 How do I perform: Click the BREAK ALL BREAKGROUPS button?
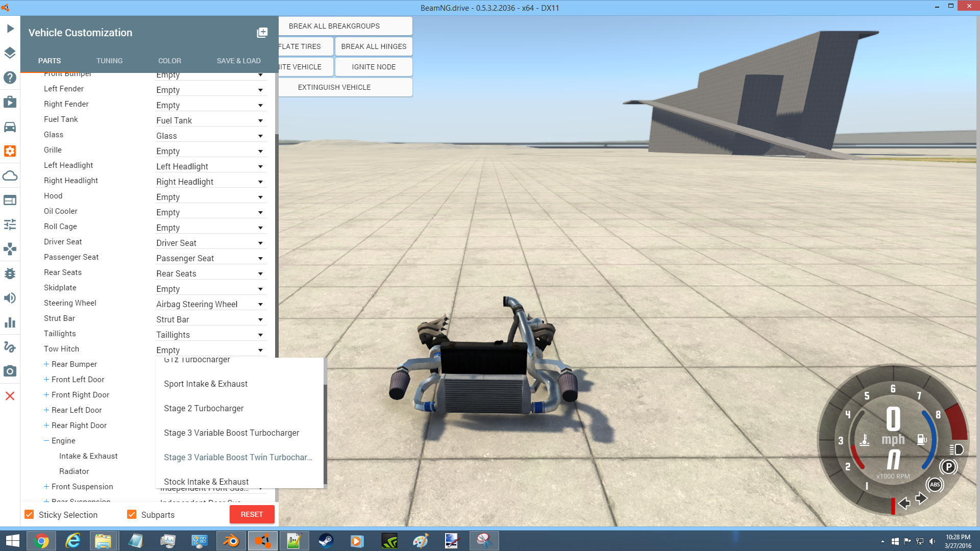pos(345,26)
